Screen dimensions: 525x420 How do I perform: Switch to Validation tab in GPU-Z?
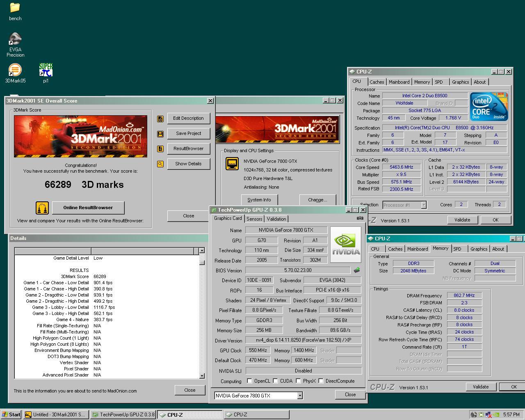(x=276, y=219)
